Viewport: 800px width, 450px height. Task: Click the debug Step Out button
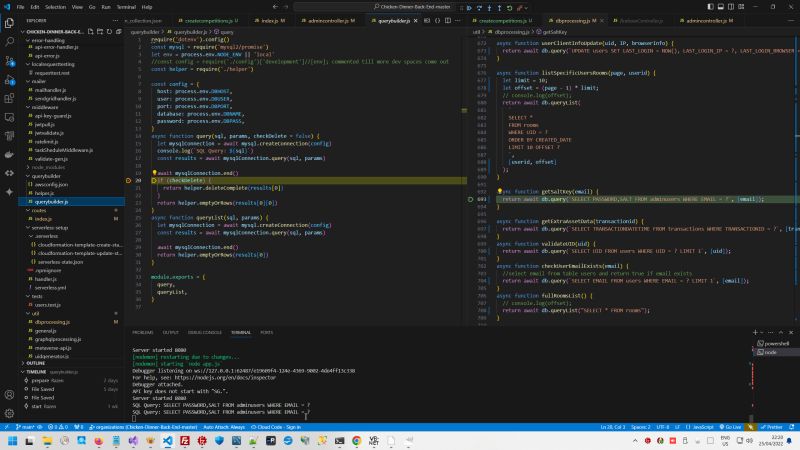(499, 8)
